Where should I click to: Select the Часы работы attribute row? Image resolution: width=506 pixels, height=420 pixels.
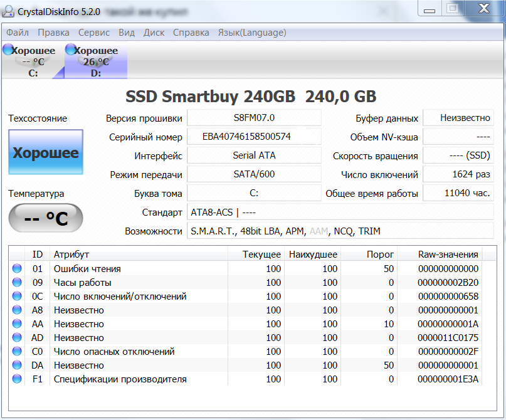(246, 282)
